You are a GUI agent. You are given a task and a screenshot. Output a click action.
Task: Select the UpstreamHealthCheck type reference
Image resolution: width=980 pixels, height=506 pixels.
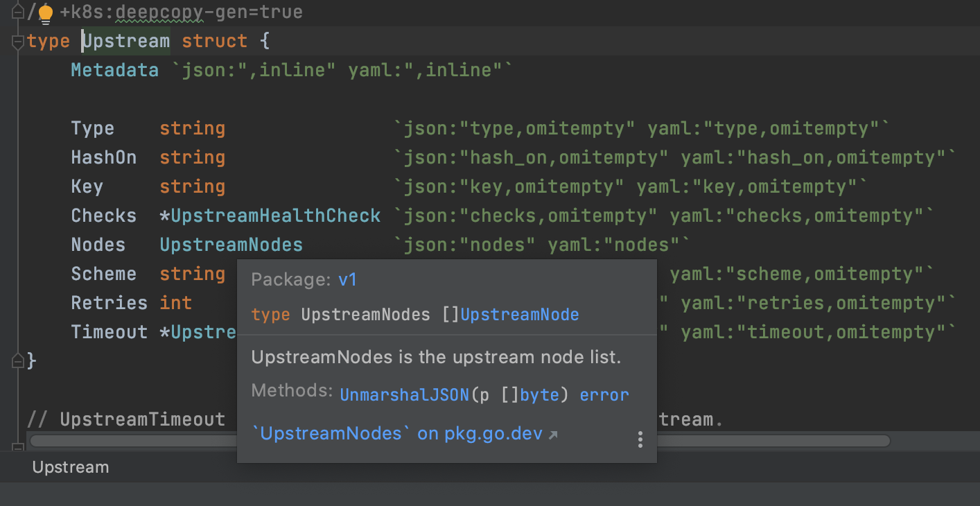276,216
